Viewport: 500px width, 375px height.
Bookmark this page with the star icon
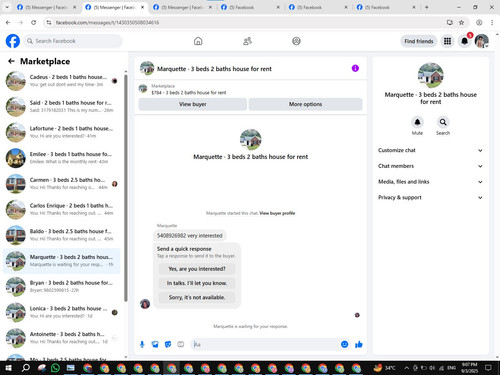click(x=461, y=22)
